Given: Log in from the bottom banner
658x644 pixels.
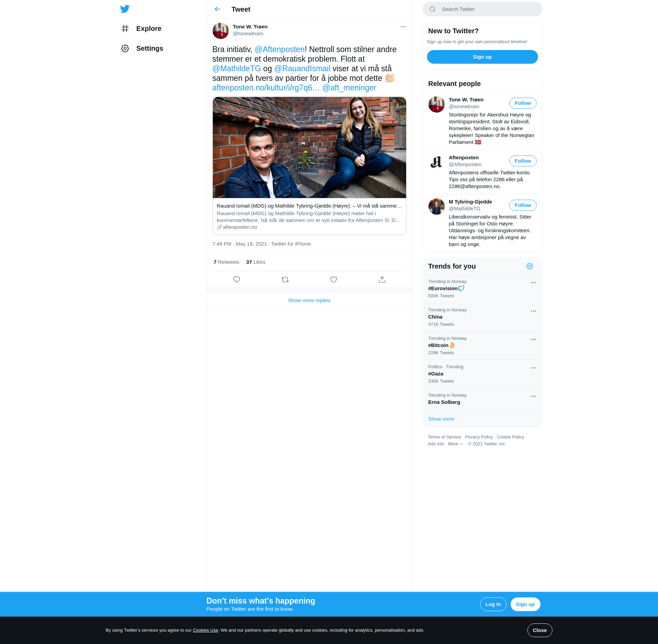Looking at the screenshot, I should pyautogui.click(x=493, y=604).
